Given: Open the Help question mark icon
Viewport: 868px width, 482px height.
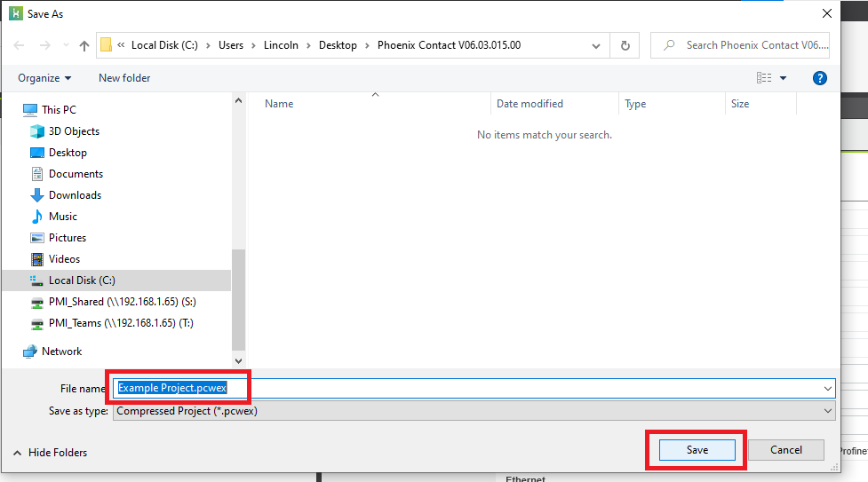Looking at the screenshot, I should click(820, 78).
